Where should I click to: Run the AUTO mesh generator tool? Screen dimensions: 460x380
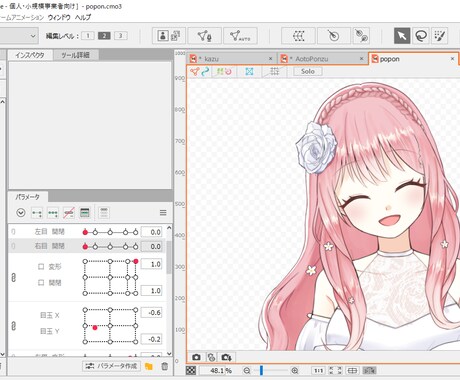[x=240, y=36]
